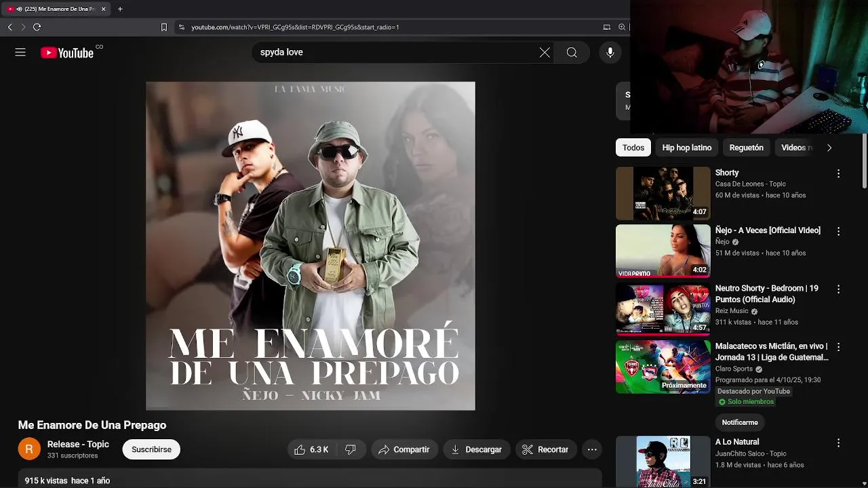Viewport: 868px width, 488px height.
Task: Share the video via Compartir
Action: [x=404, y=449]
